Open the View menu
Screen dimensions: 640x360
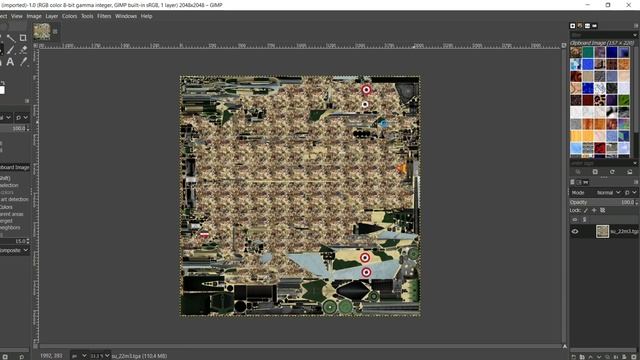[17, 16]
